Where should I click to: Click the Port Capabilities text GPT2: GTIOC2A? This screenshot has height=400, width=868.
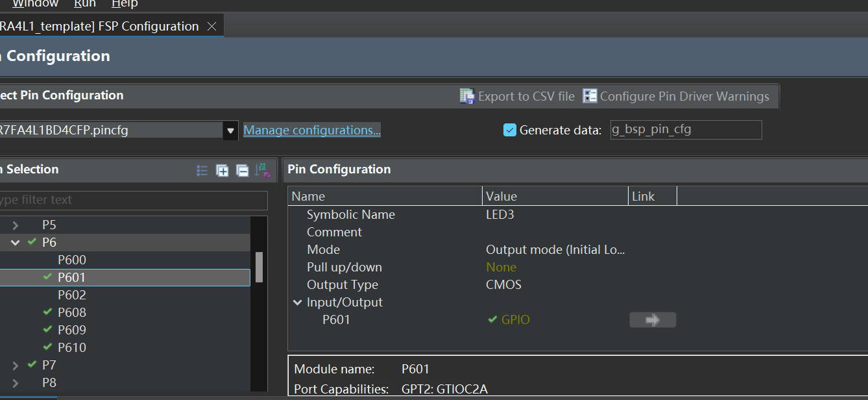point(444,389)
